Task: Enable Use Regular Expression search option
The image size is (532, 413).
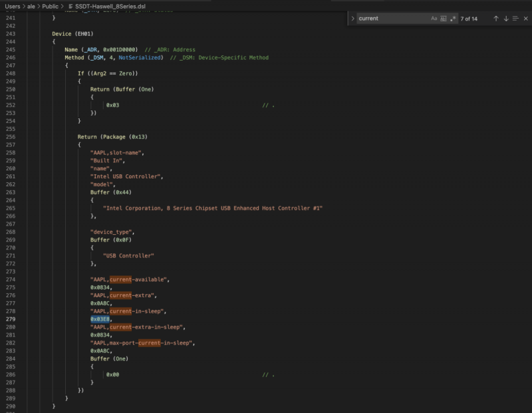Action: pos(453,19)
